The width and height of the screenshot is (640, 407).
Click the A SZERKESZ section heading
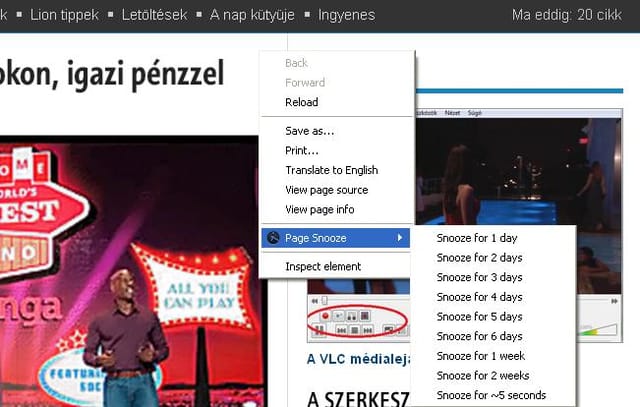tap(358, 398)
